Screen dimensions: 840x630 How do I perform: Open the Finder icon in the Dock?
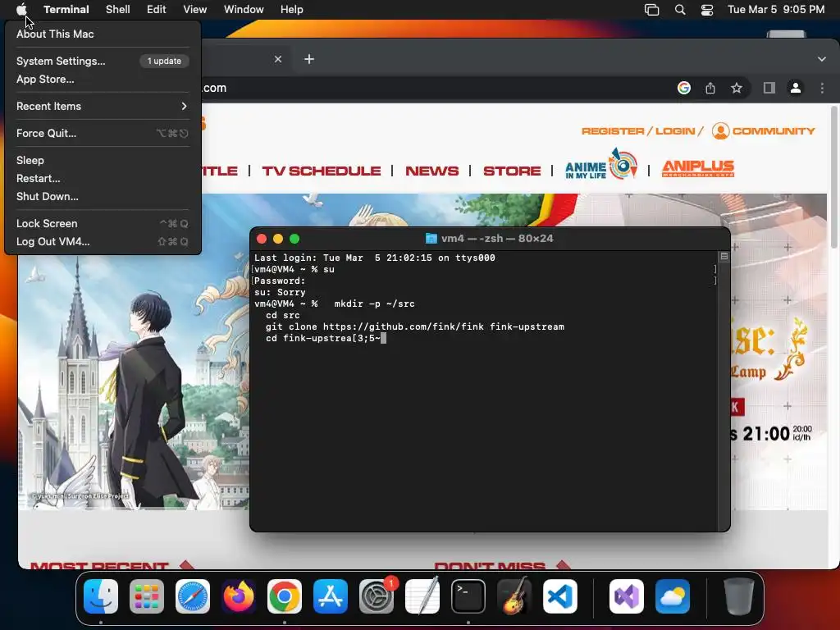click(101, 596)
